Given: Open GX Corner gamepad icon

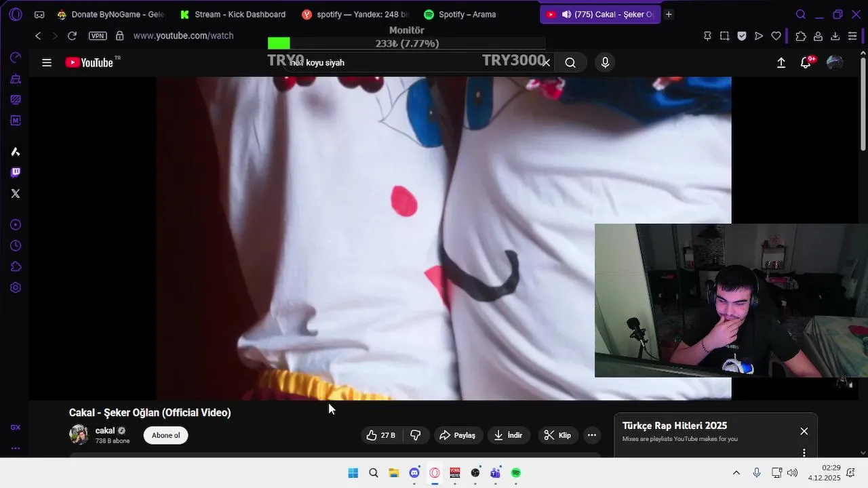Looking at the screenshot, I should (39, 14).
